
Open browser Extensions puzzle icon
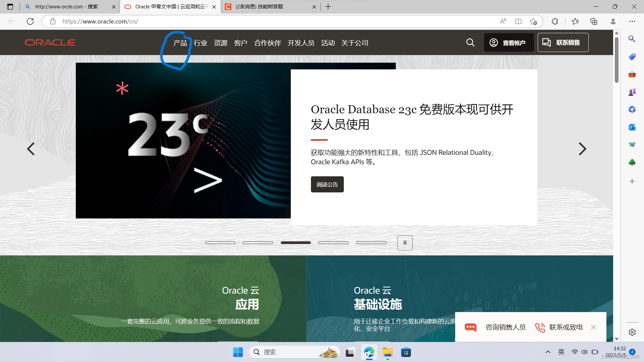555,21
